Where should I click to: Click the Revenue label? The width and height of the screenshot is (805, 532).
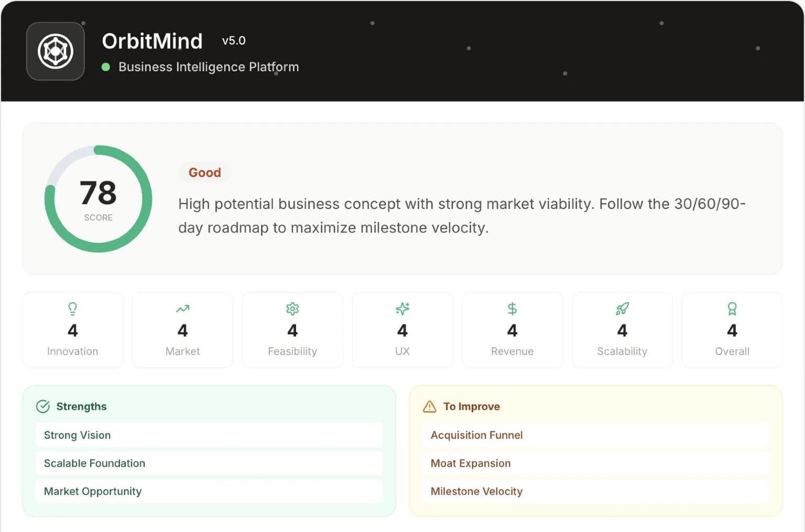pyautogui.click(x=512, y=351)
